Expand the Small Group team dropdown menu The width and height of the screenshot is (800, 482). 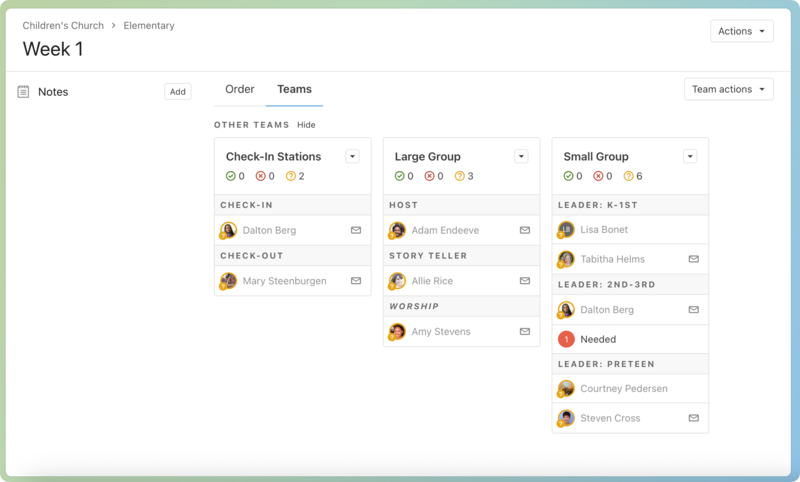click(x=690, y=156)
